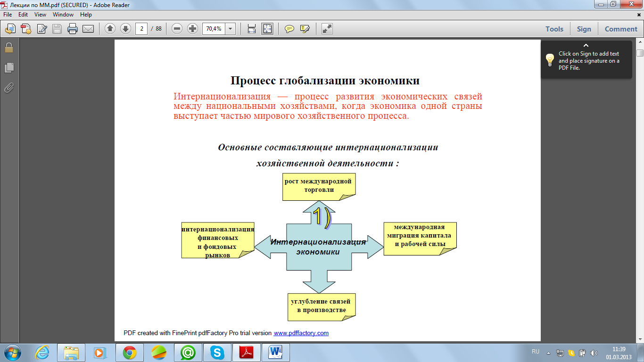
Task: Zoom in with the plus button
Action: point(192,29)
